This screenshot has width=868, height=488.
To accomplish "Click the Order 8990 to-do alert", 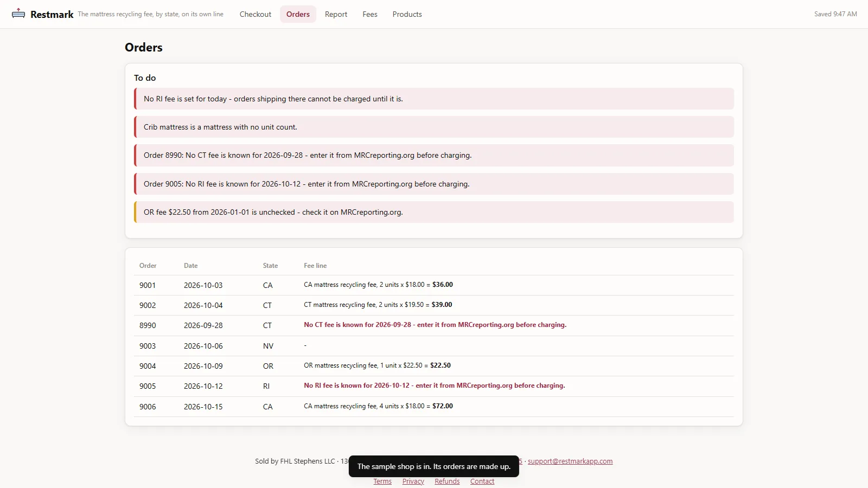I will tap(434, 156).
